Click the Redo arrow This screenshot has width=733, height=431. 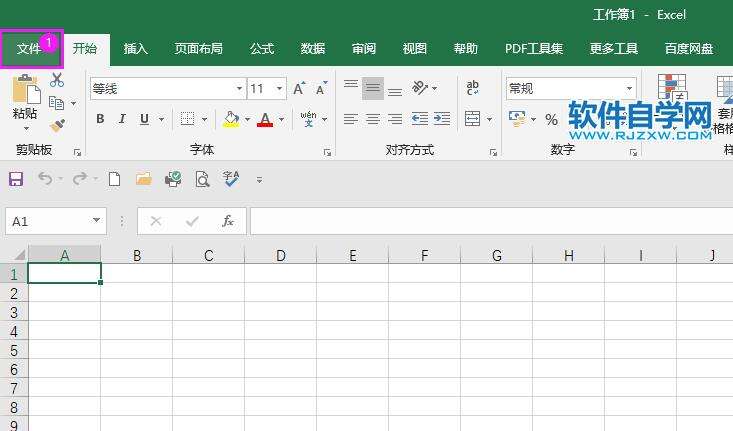80,179
